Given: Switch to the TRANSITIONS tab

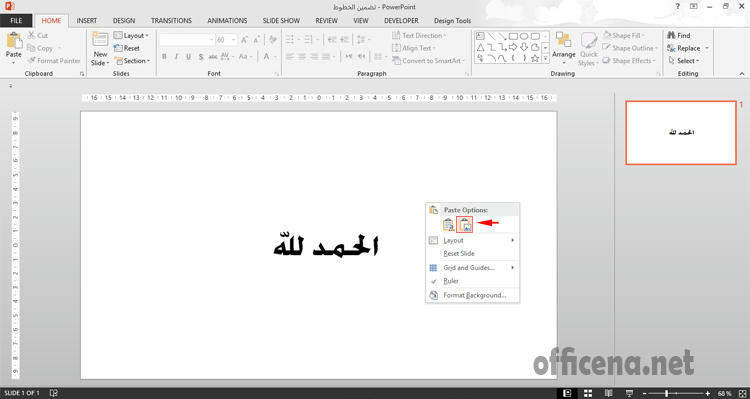Looking at the screenshot, I should click(171, 21).
